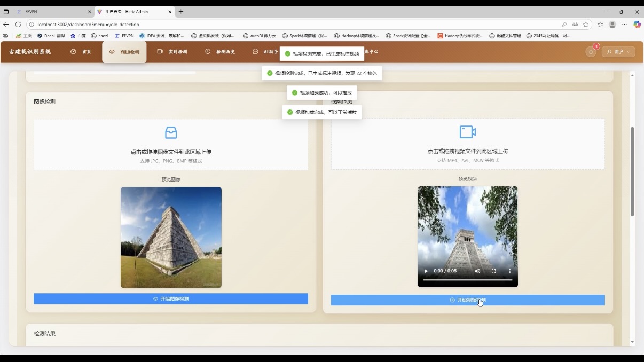Click 点击或拖拽视频文件到此区域上传 text

tap(468, 152)
